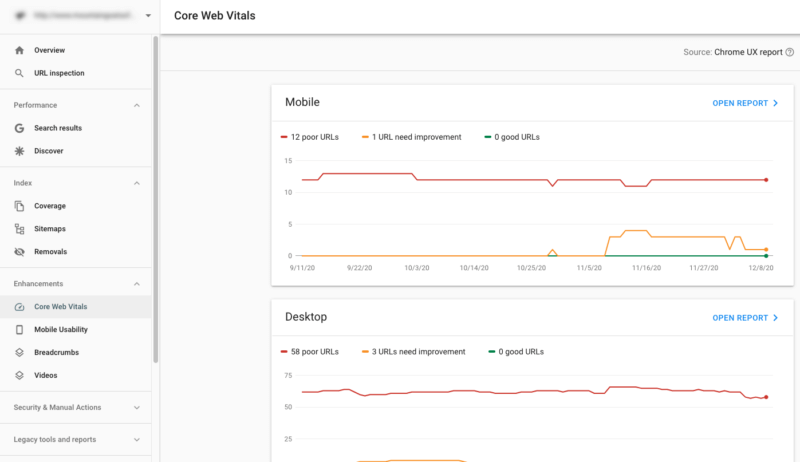
Task: Collapse the Performance section
Action: pyautogui.click(x=137, y=105)
